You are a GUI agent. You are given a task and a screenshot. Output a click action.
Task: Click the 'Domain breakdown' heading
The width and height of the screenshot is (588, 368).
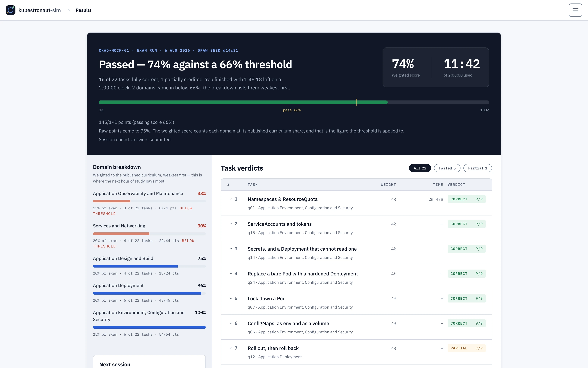pos(117,167)
